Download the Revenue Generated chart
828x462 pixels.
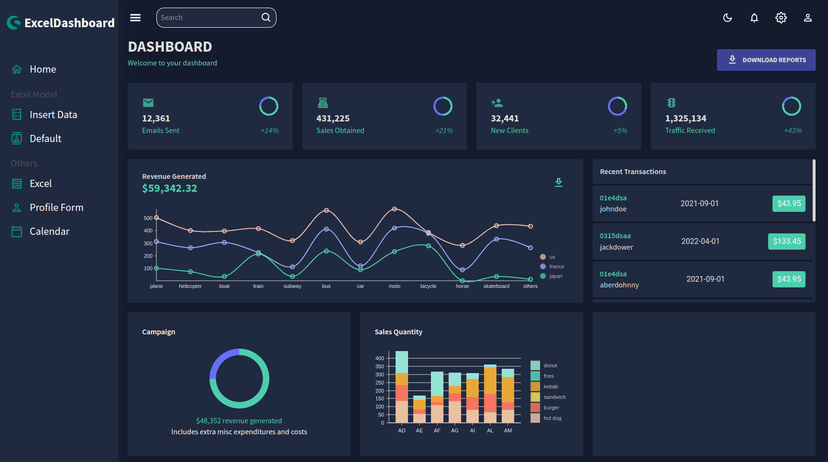pyautogui.click(x=558, y=183)
